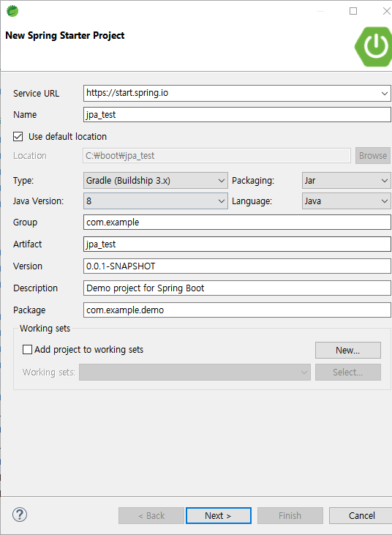This screenshot has height=535, width=392.
Task: Click the Working sets group label
Action: point(45,328)
